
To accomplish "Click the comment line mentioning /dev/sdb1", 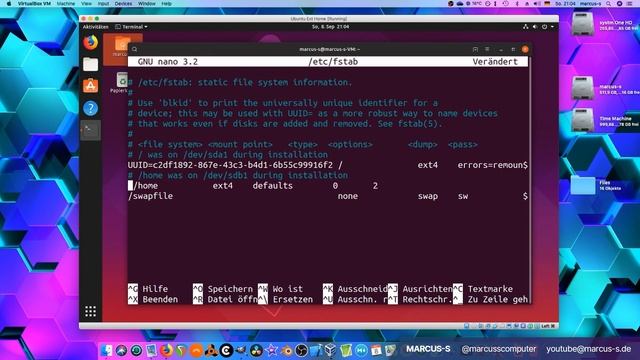I will pos(238,176).
